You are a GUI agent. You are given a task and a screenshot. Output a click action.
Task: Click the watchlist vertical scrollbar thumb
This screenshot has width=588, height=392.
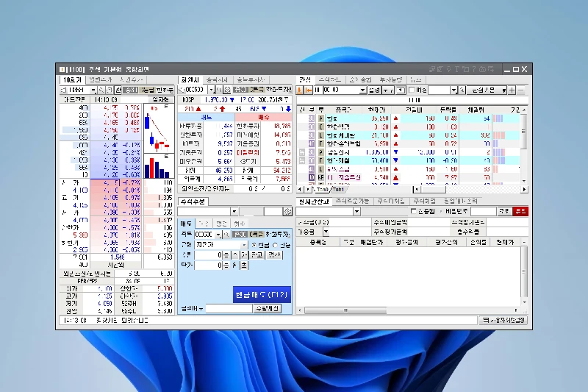tap(523, 132)
